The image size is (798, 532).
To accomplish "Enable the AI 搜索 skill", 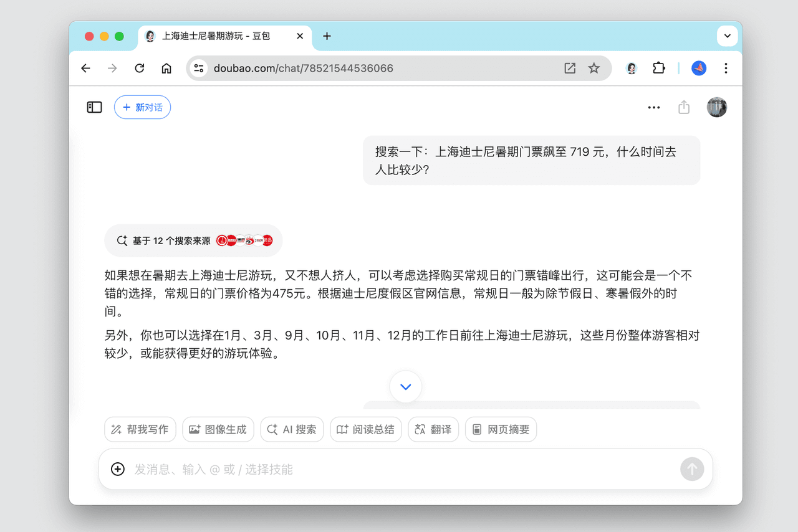I will (292, 429).
